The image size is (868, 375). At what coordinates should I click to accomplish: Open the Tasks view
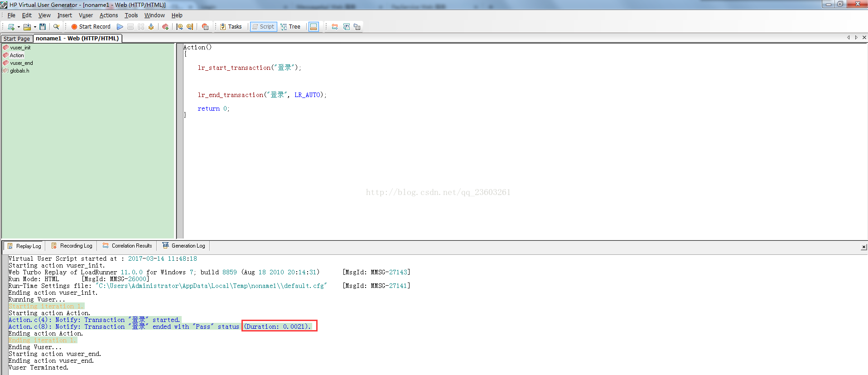coord(231,27)
